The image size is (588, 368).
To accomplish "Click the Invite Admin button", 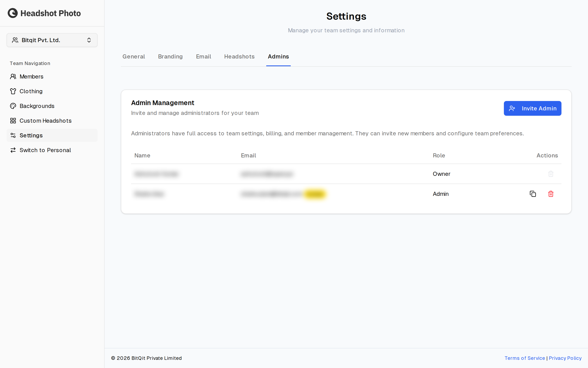I will 532,108.
